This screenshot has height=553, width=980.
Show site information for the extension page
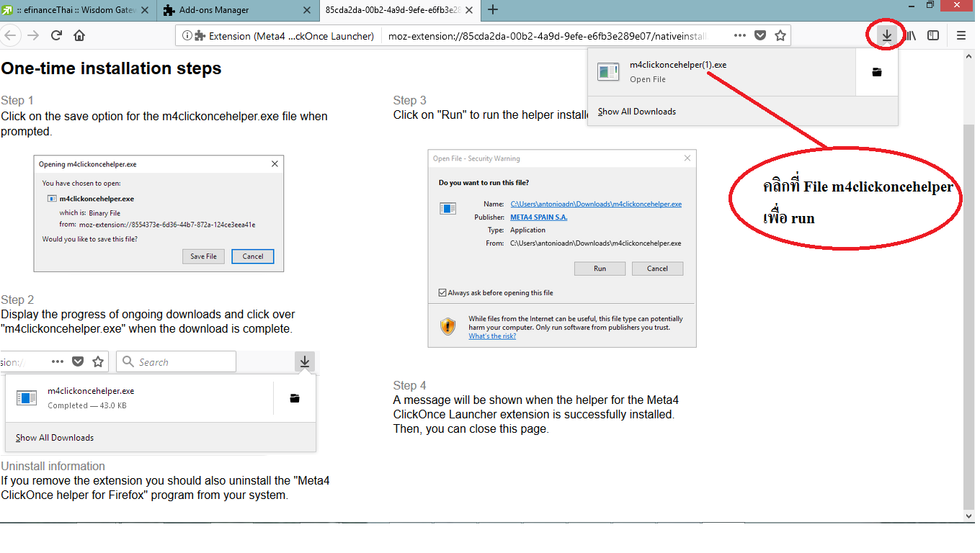[x=187, y=35]
